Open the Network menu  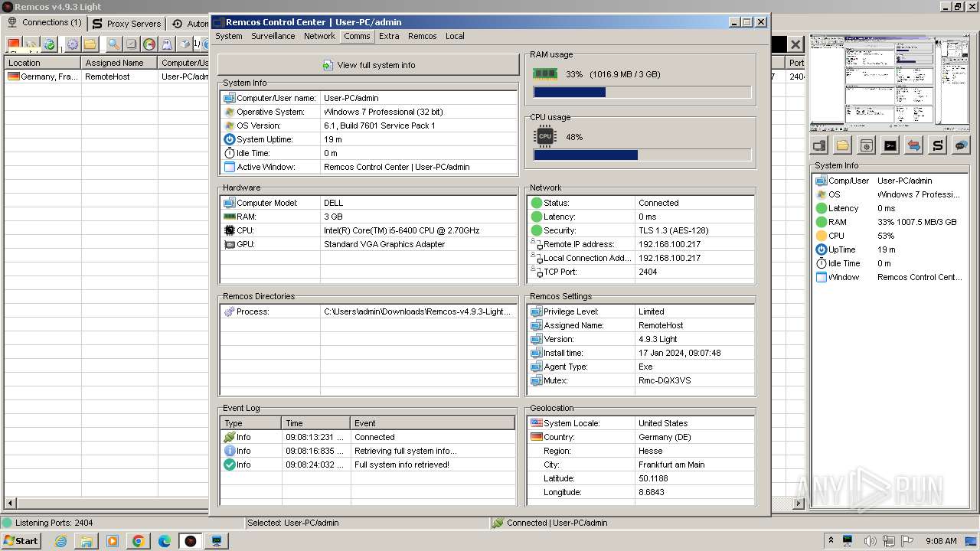319,36
